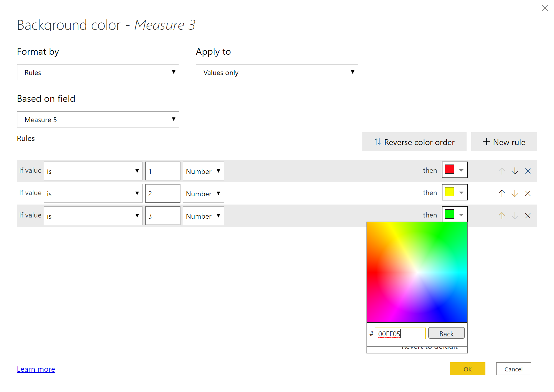
Task: Move rule 3 up with arrow
Action: pyautogui.click(x=502, y=216)
